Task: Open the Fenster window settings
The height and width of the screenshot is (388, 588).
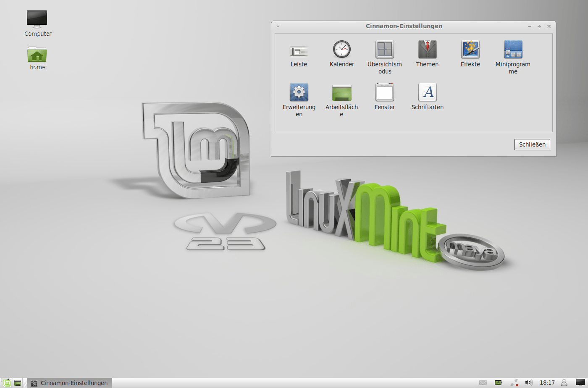Action: point(384,92)
